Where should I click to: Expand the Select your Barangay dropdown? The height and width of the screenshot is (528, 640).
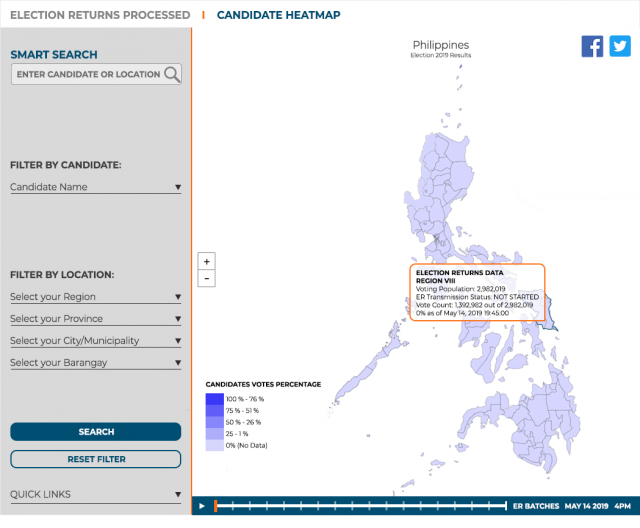95,363
